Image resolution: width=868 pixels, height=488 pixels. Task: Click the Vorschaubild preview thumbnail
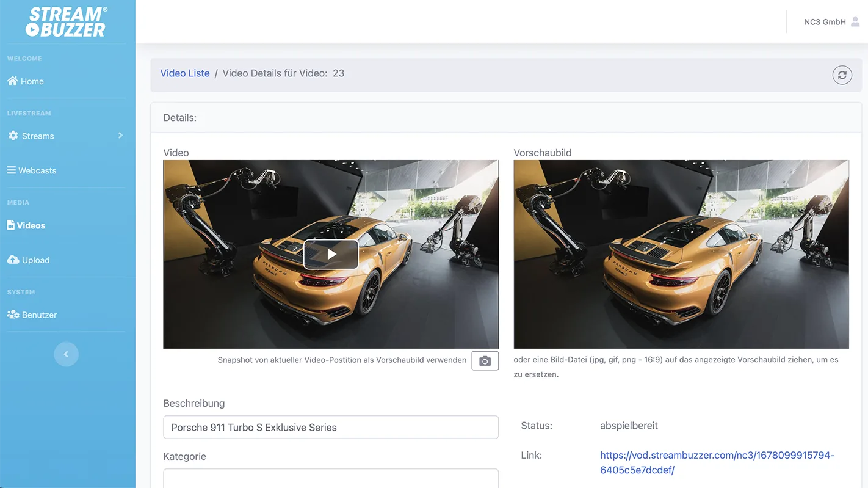click(681, 254)
